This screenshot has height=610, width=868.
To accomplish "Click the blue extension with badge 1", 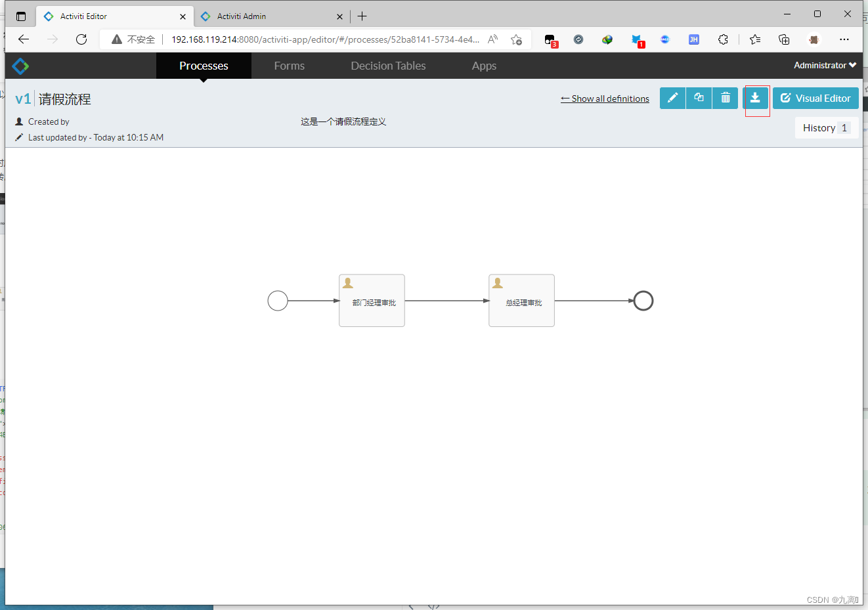I will [x=637, y=41].
